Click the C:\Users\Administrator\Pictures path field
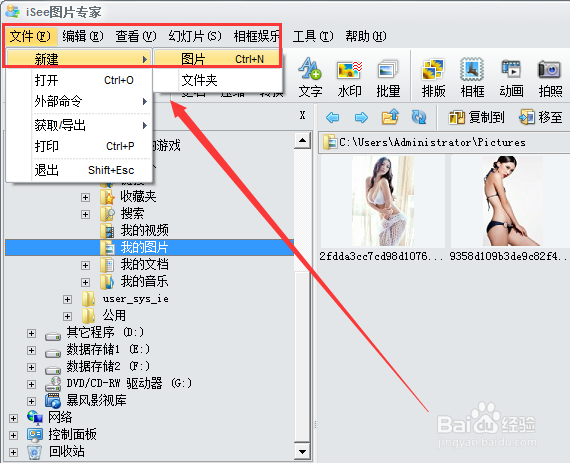 click(445, 142)
